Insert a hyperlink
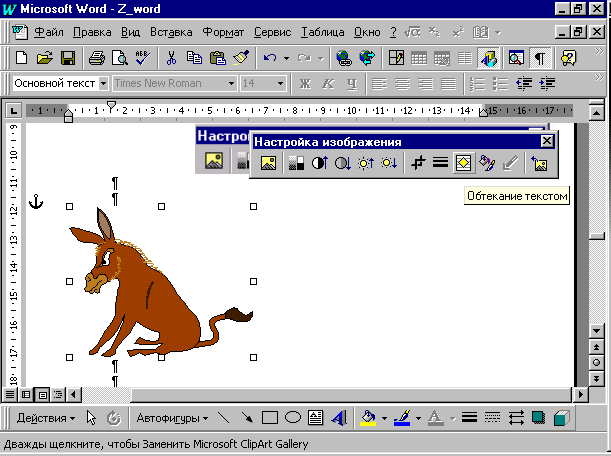The height and width of the screenshot is (456, 611). (x=344, y=58)
